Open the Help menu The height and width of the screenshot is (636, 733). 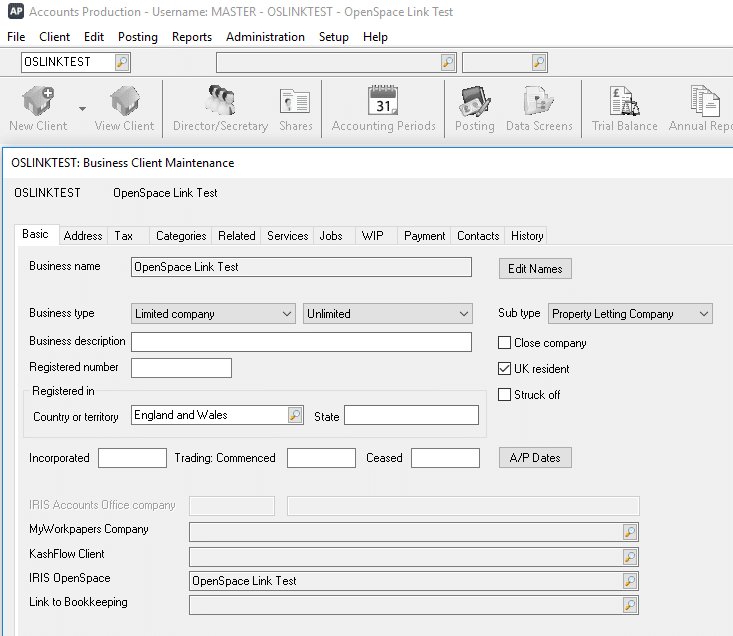pos(375,36)
